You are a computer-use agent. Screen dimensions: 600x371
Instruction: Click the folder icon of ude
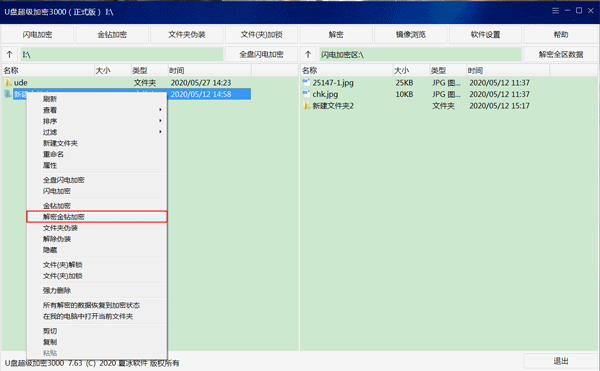click(8, 82)
